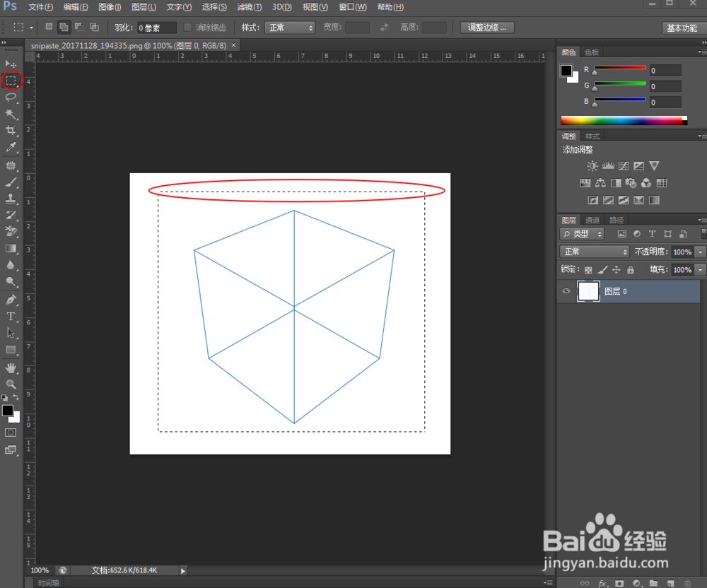Create a new layer group
The height and width of the screenshot is (588, 707).
pos(653,584)
